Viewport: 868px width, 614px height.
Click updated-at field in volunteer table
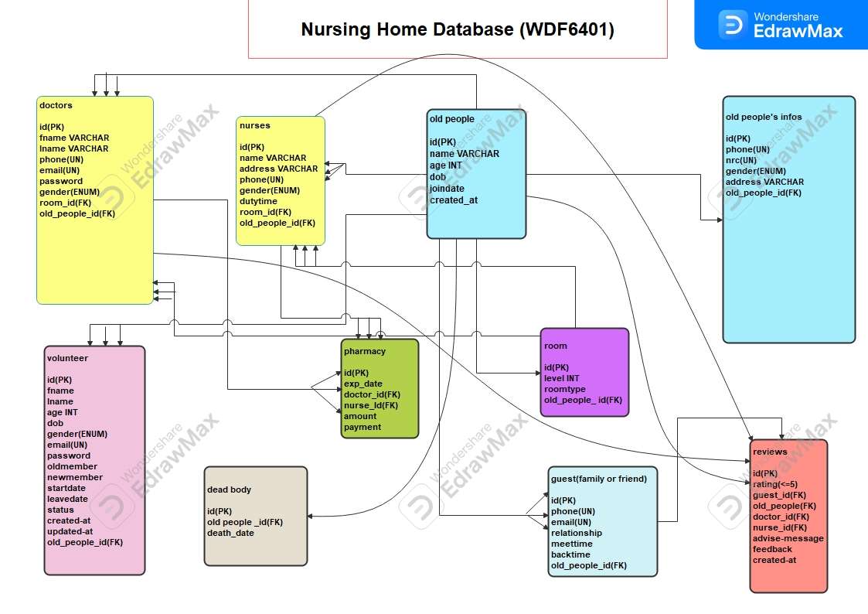click(x=70, y=531)
